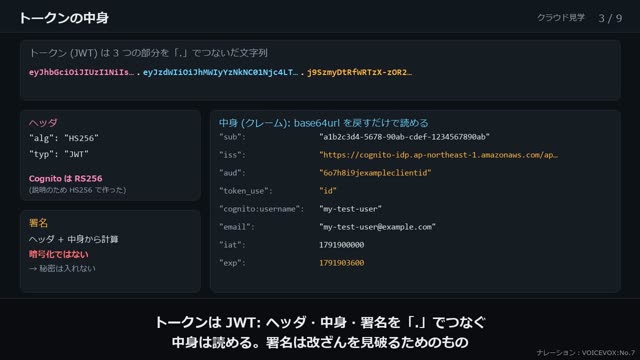Click the ヘッダ heading
The width and height of the screenshot is (640, 360).
click(43, 122)
